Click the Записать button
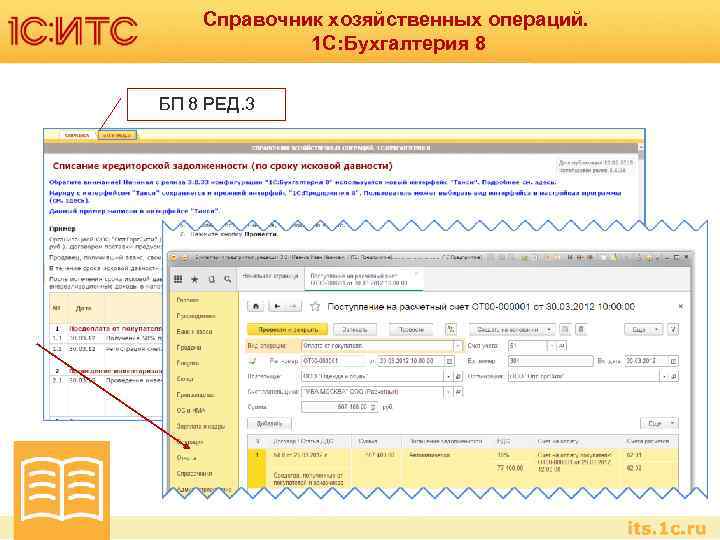 pos(355,329)
